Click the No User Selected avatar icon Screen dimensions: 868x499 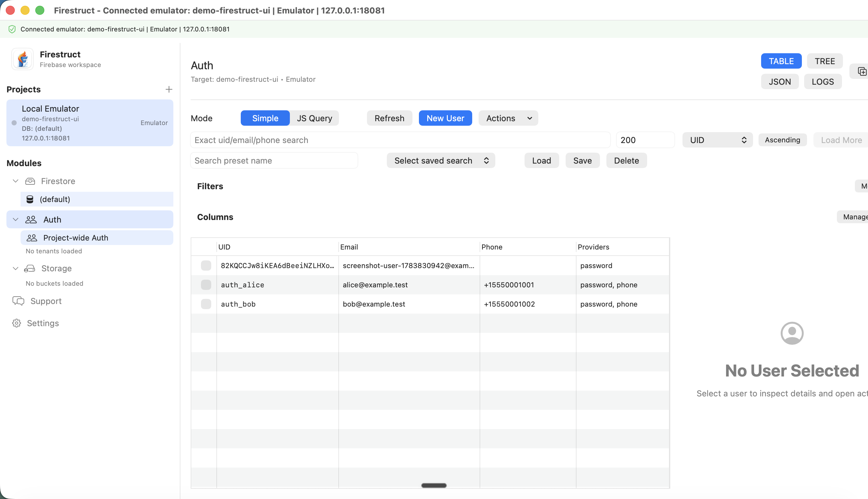pyautogui.click(x=792, y=333)
